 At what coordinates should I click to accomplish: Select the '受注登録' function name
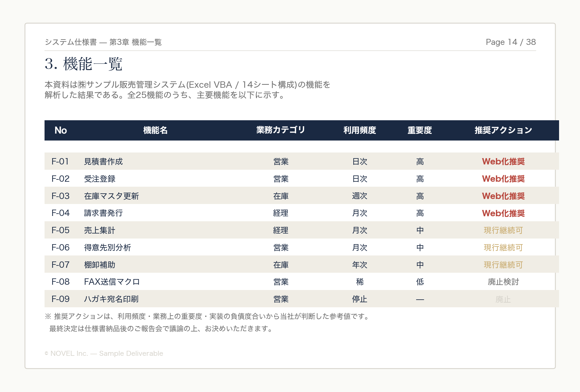(x=100, y=179)
